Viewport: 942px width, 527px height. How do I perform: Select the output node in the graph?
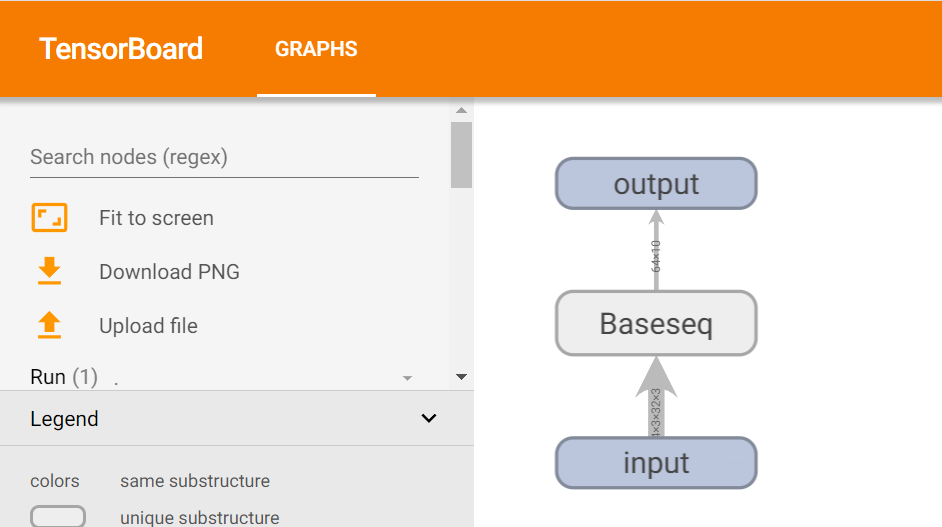click(x=656, y=184)
